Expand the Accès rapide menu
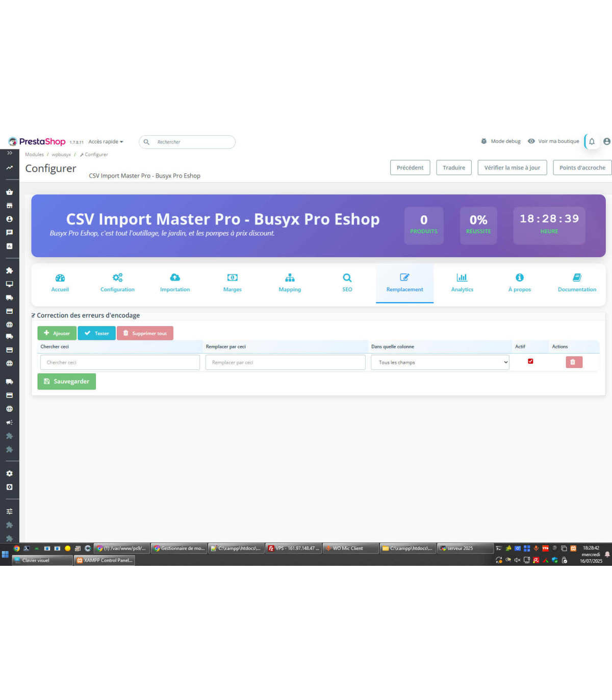612x700 pixels. [x=106, y=142]
